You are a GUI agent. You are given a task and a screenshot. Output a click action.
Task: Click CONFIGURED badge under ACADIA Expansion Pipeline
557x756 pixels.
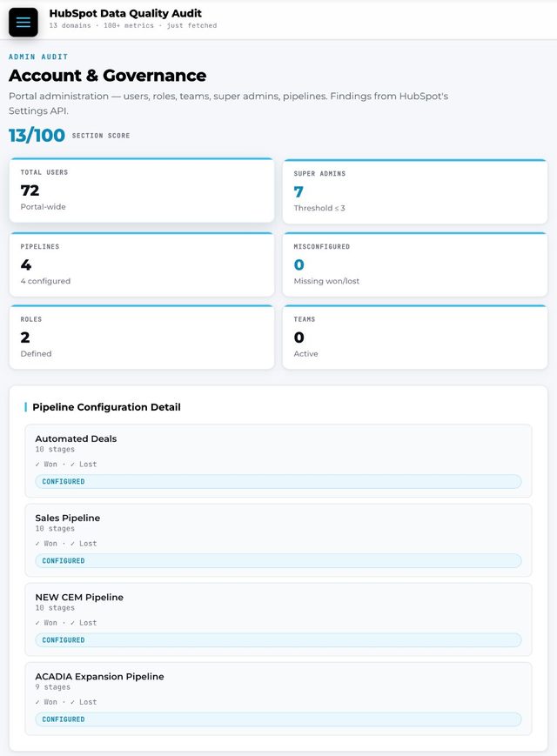pyautogui.click(x=278, y=719)
